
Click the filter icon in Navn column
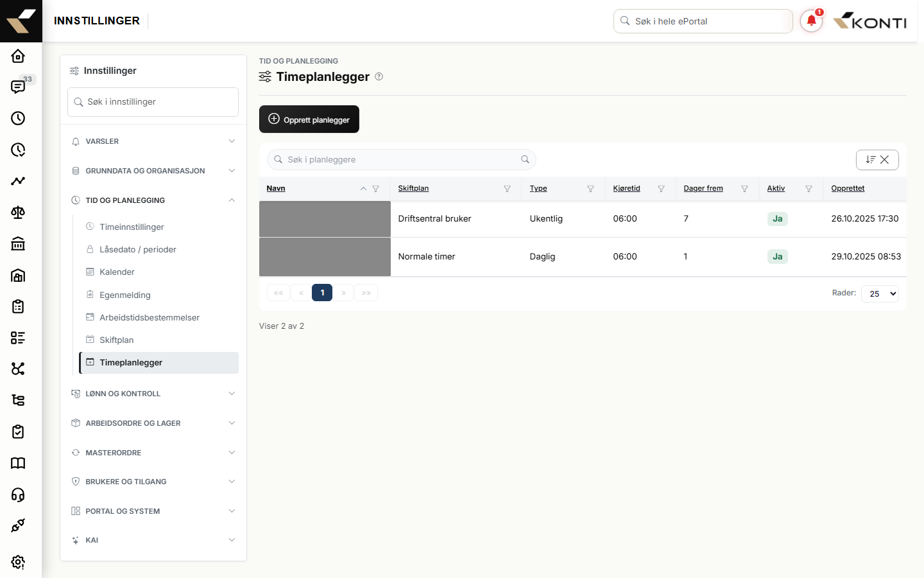[376, 189]
